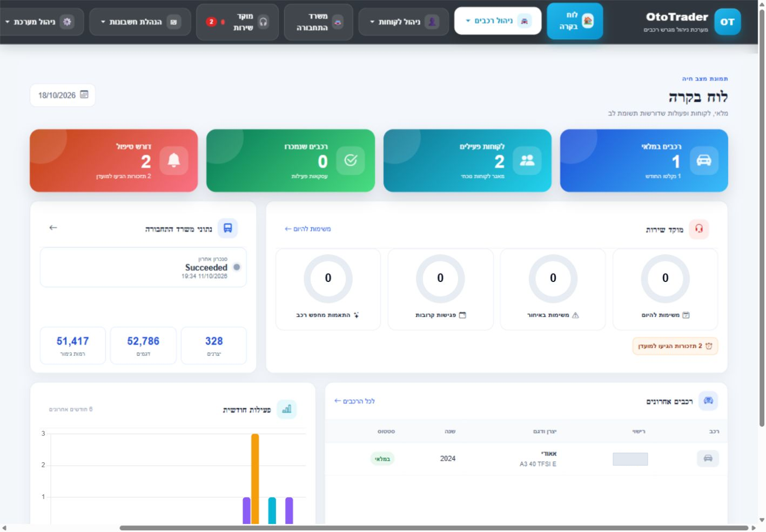Image resolution: width=766 pixels, height=532 pixels.
Task: Click the 328 יצרנים stat box
Action: pyautogui.click(x=214, y=346)
